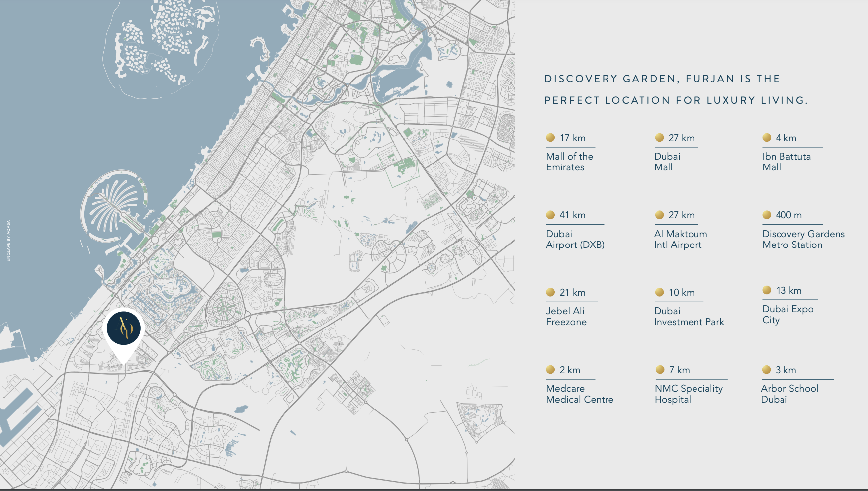
Task: Click gold bullet next to 13 km
Action: [x=767, y=290]
